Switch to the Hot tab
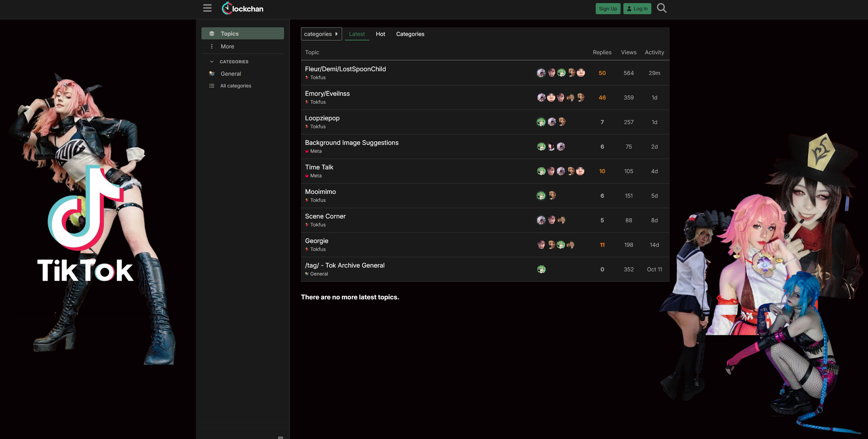Screen dimensions: 868x439 380,34
